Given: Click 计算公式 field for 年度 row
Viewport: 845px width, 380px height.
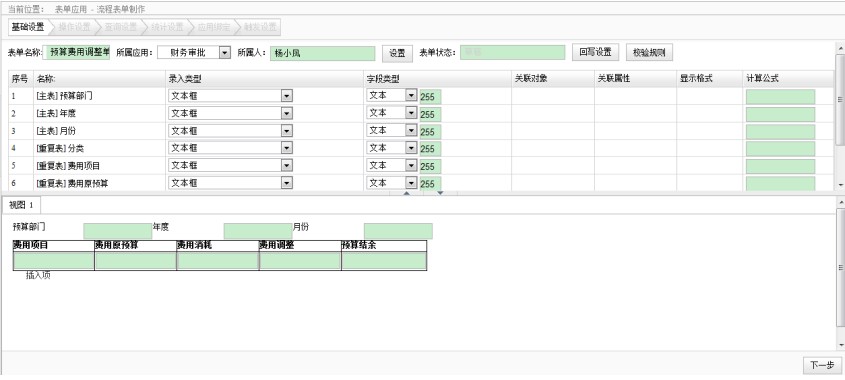Looking at the screenshot, I should [780, 114].
